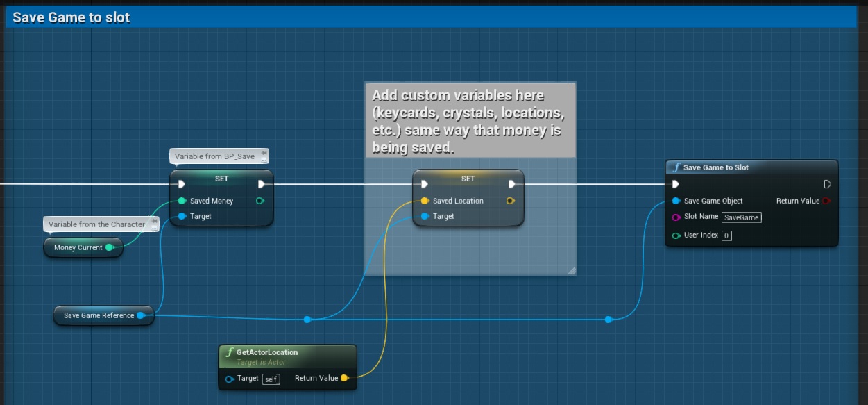Edit the Slot Name SaveGame text field
Screen dimensions: 868x405
coord(741,217)
